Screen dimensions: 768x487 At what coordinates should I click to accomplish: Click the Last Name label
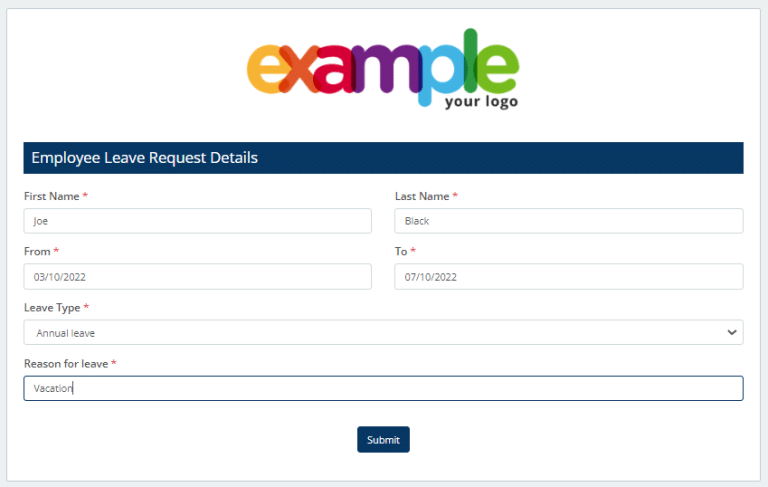pos(422,196)
